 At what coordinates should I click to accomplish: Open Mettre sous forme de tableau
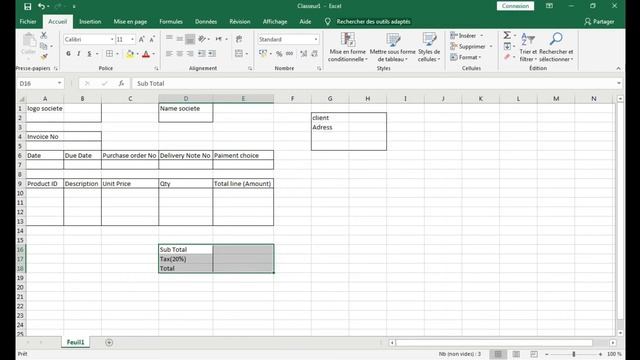pyautogui.click(x=393, y=47)
